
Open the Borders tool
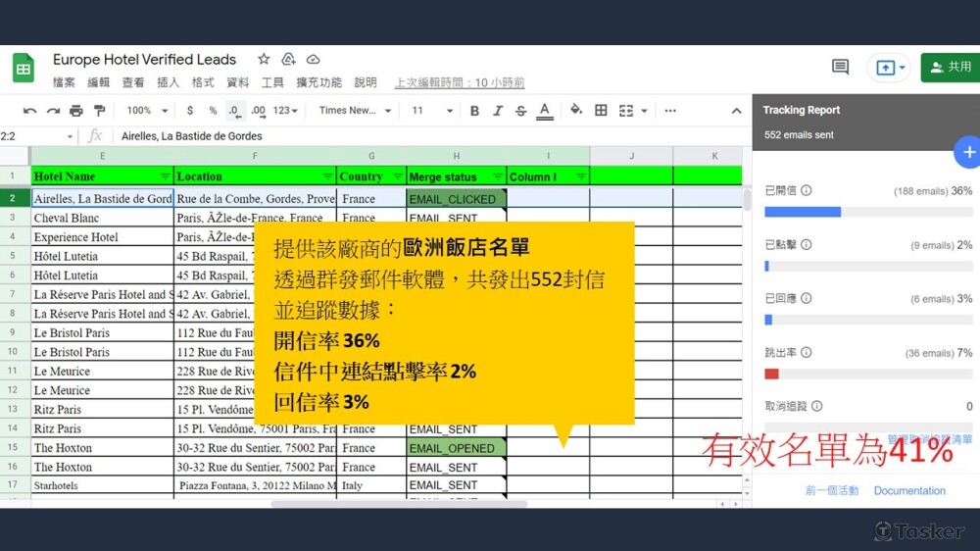[x=601, y=111]
